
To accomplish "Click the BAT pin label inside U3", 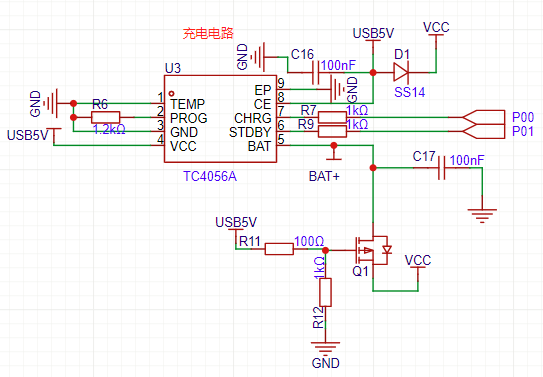I will click(259, 146).
